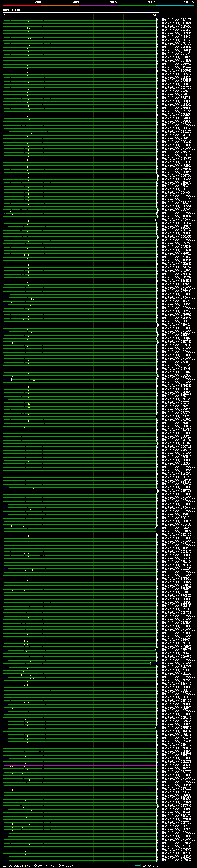Select the UniRef100_Q9FSF2 label
This screenshot has width=197, height=868.
tap(177, 74)
